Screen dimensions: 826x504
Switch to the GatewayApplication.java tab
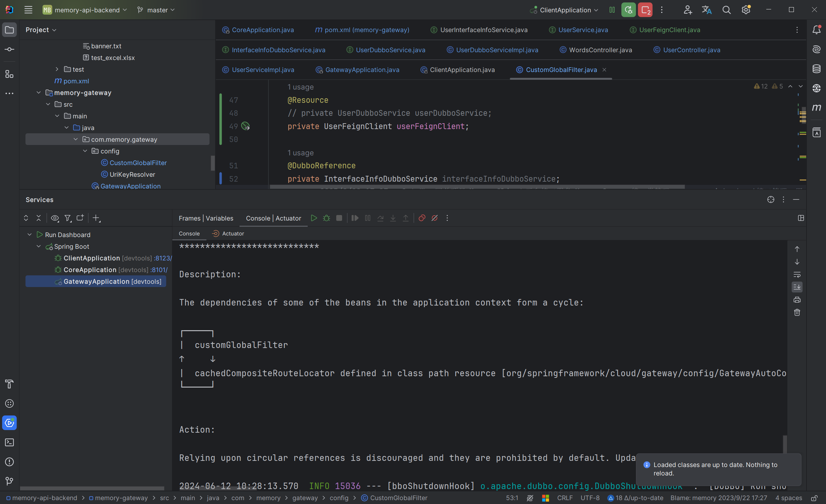pos(357,70)
